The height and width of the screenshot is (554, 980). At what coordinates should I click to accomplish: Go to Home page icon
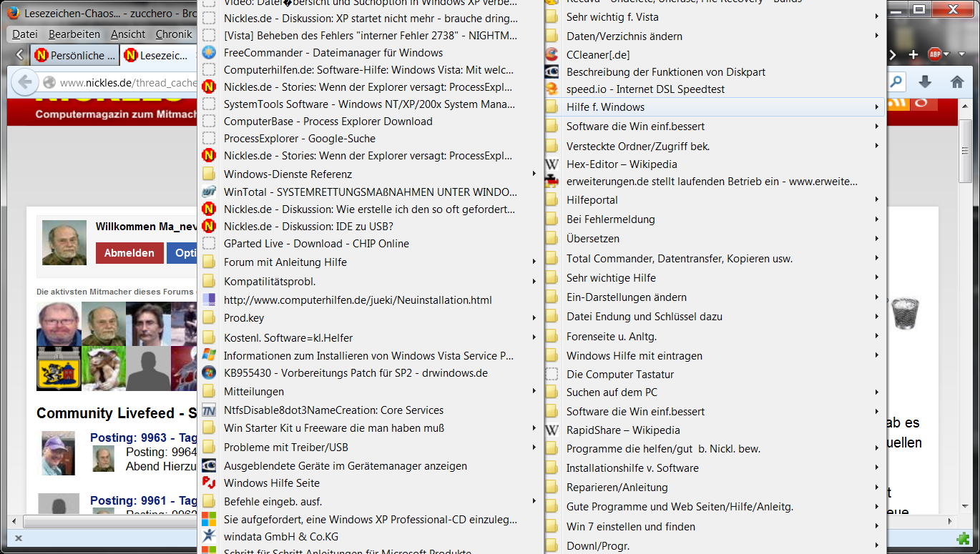click(957, 82)
